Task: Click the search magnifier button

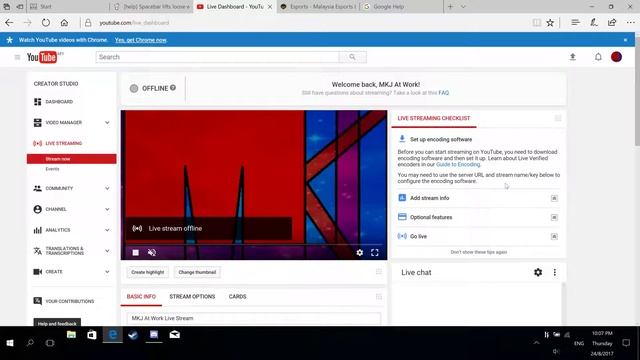Action: pos(352,57)
